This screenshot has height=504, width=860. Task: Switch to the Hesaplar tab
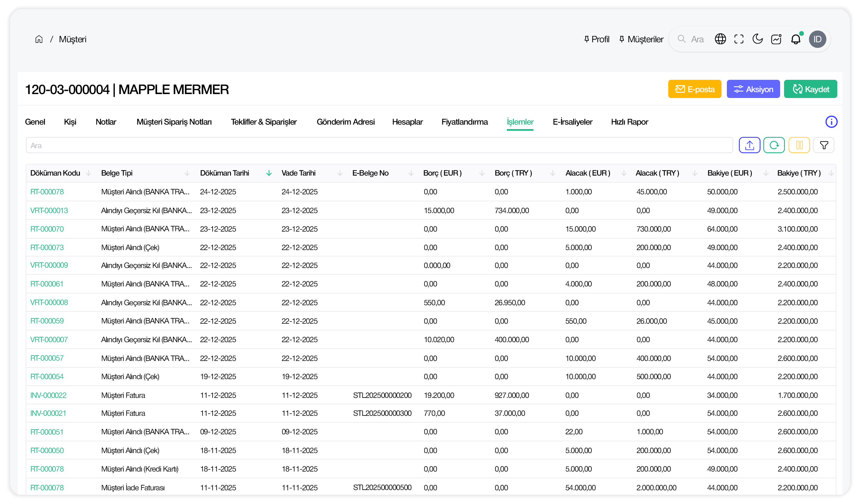(x=407, y=122)
